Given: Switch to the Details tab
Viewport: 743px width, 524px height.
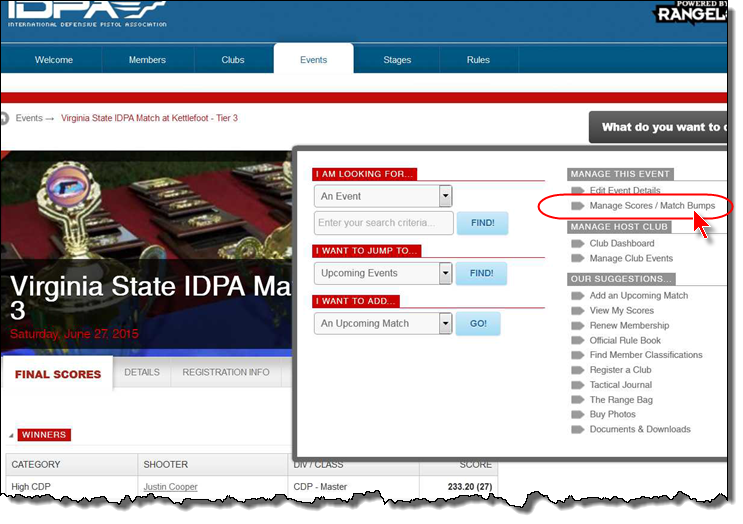Looking at the screenshot, I should [142, 372].
